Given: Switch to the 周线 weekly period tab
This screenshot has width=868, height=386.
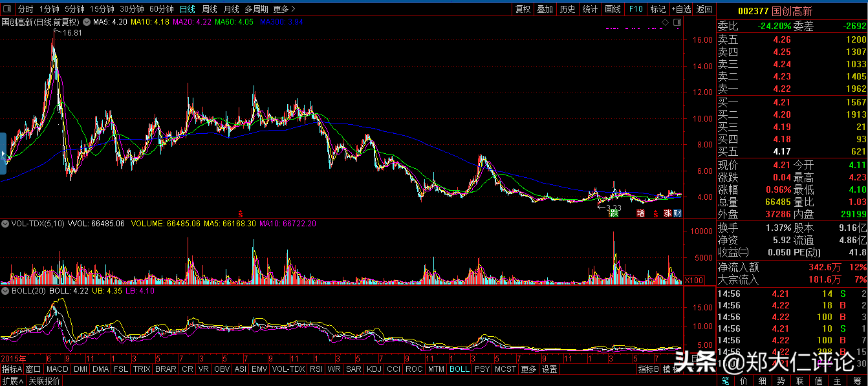Looking at the screenshot, I should coord(209,9).
